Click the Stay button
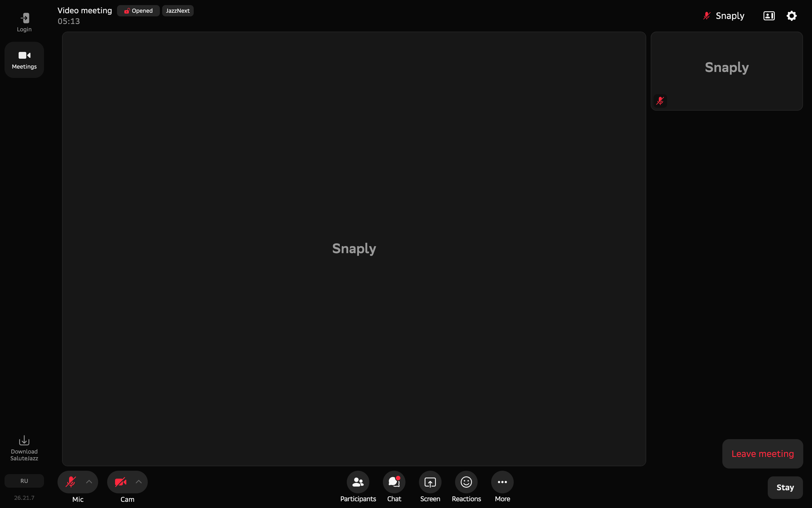Screen dimensions: 812x508 [x=785, y=487]
